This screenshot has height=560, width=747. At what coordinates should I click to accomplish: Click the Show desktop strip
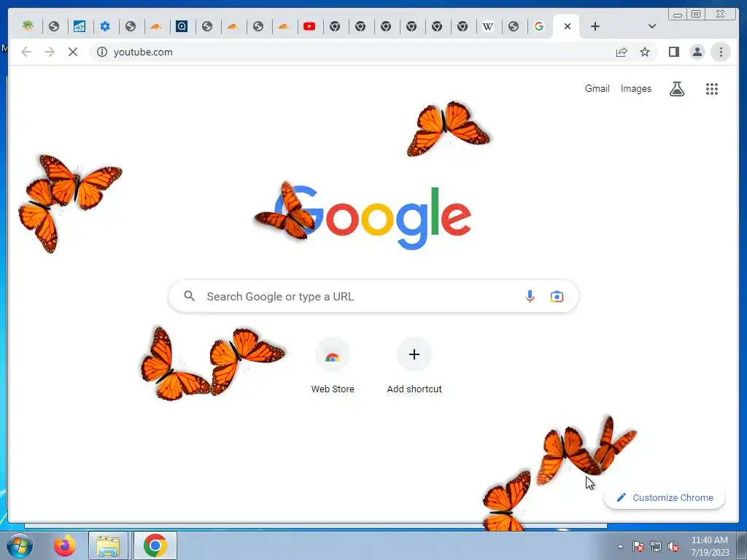[742, 545]
